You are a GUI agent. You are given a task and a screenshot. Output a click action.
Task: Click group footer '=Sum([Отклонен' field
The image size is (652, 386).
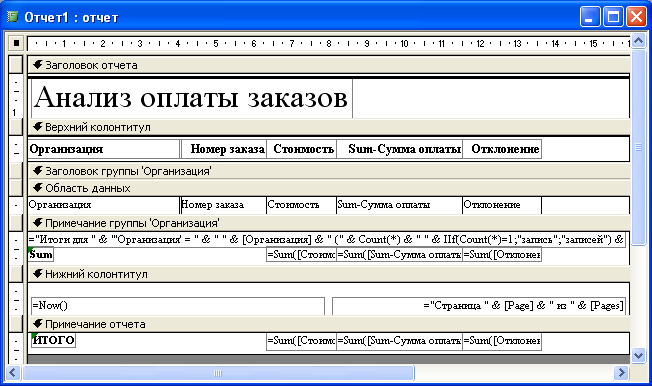coord(502,255)
